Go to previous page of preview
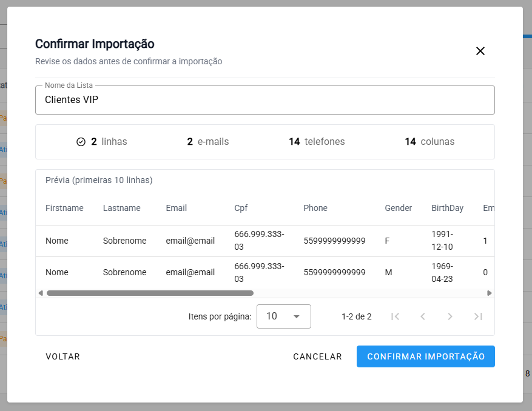The width and height of the screenshot is (532, 411). click(x=423, y=316)
